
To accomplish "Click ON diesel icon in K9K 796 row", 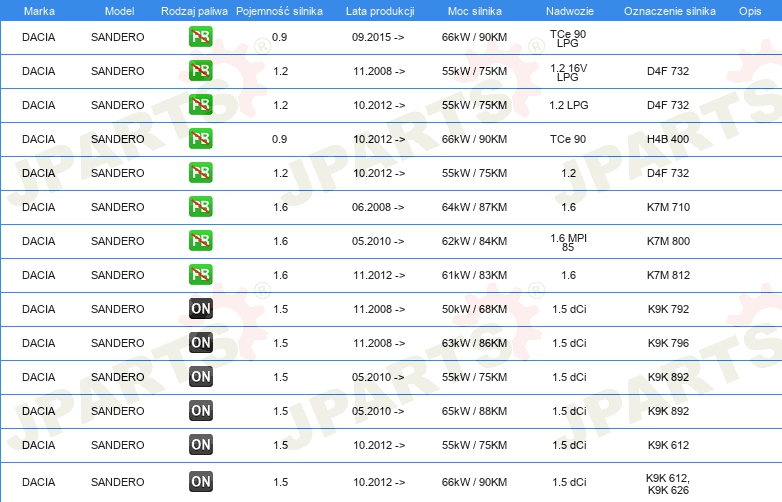I will point(200,342).
